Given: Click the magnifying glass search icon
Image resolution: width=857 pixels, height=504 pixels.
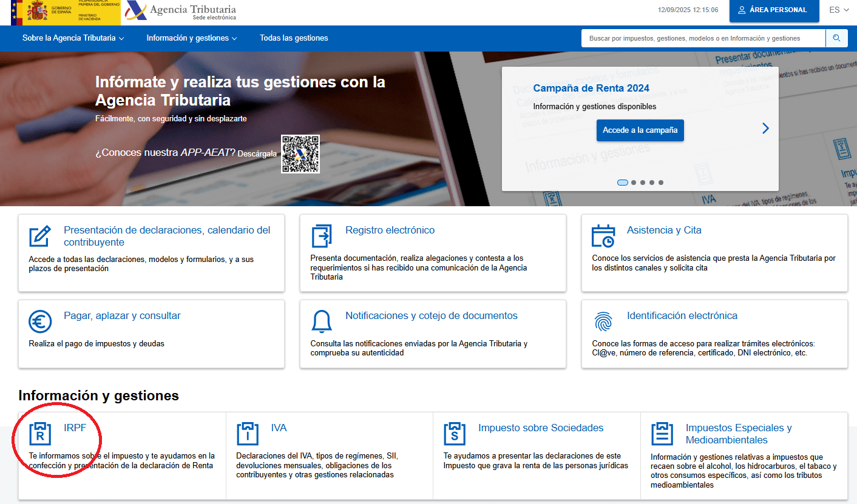Looking at the screenshot, I should [x=836, y=38].
